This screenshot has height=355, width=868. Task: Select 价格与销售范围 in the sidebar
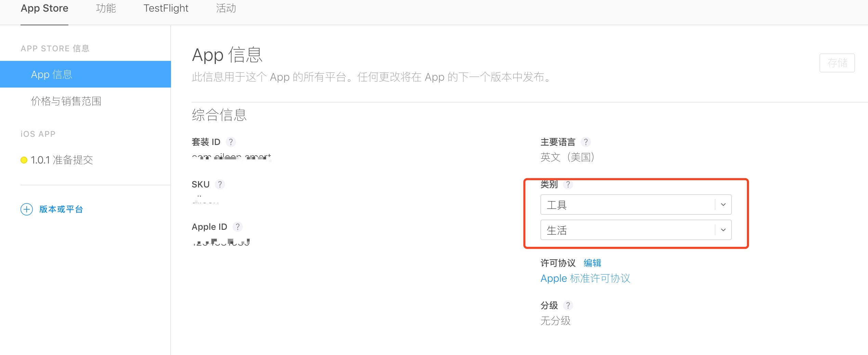[66, 101]
